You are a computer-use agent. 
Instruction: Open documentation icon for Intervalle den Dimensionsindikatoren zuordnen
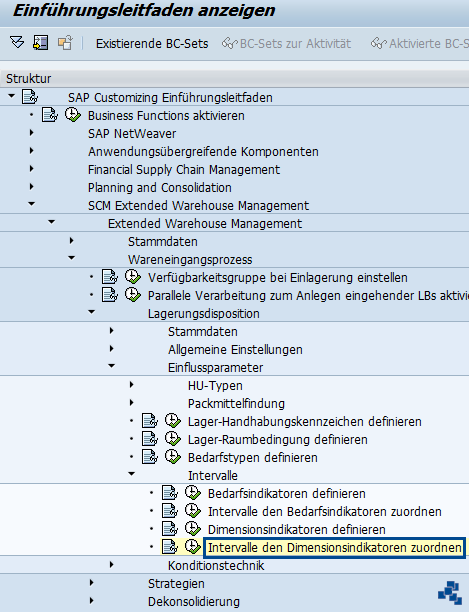pyautogui.click(x=170, y=546)
